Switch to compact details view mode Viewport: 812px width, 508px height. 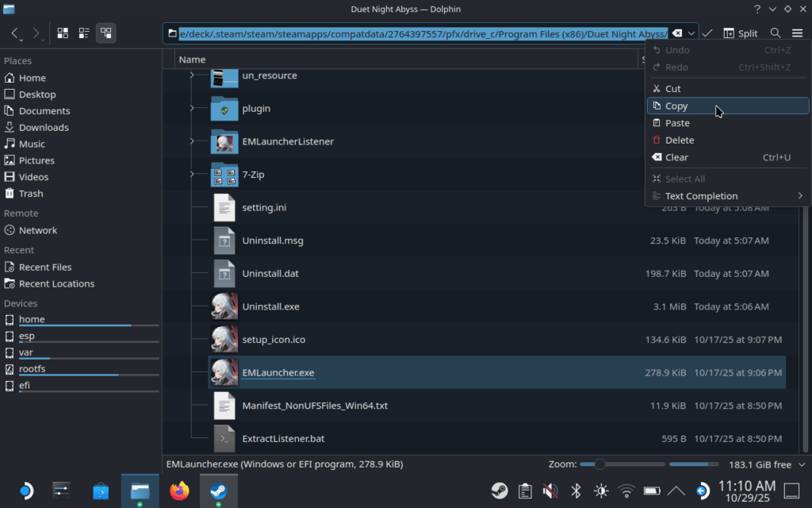(x=84, y=33)
